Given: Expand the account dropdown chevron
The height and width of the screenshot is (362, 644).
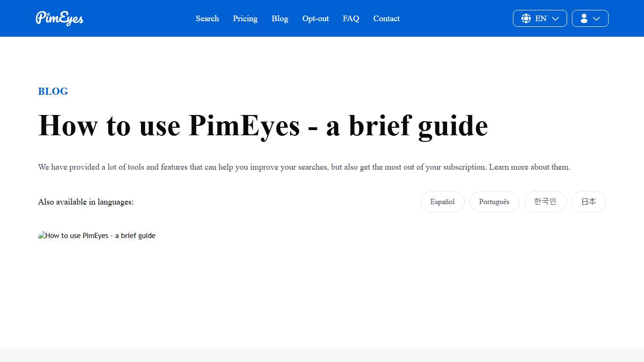Looking at the screenshot, I should click(597, 18).
